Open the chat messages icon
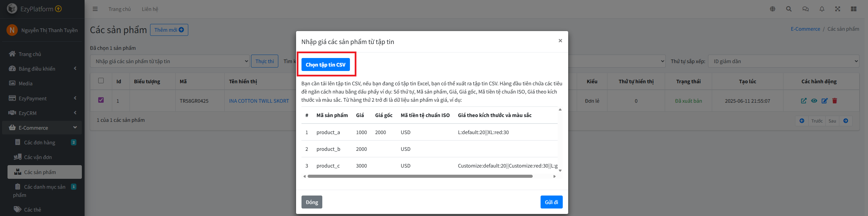 (x=806, y=9)
